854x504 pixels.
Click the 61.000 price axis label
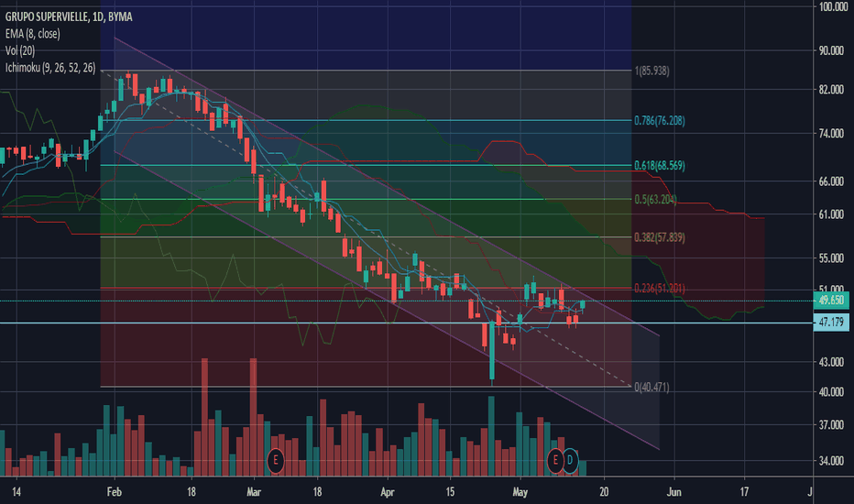(831, 214)
